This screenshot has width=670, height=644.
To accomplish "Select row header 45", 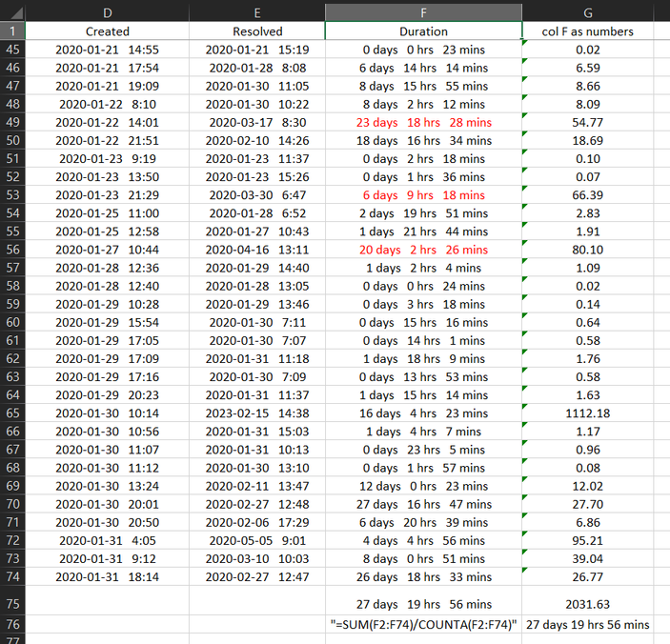I will pos(12,50).
